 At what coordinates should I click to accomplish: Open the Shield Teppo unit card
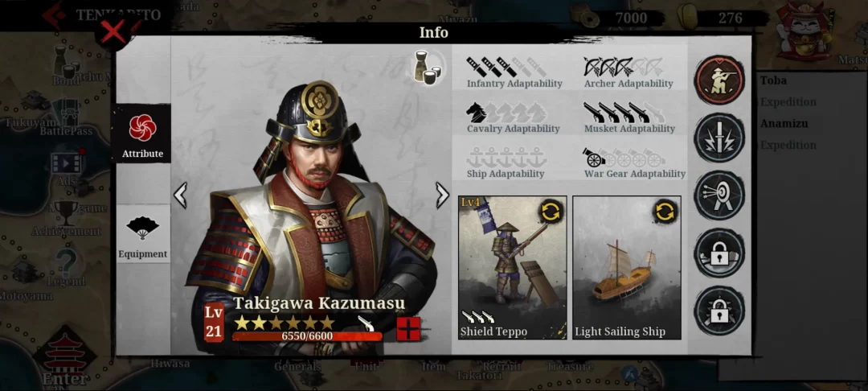click(x=513, y=267)
